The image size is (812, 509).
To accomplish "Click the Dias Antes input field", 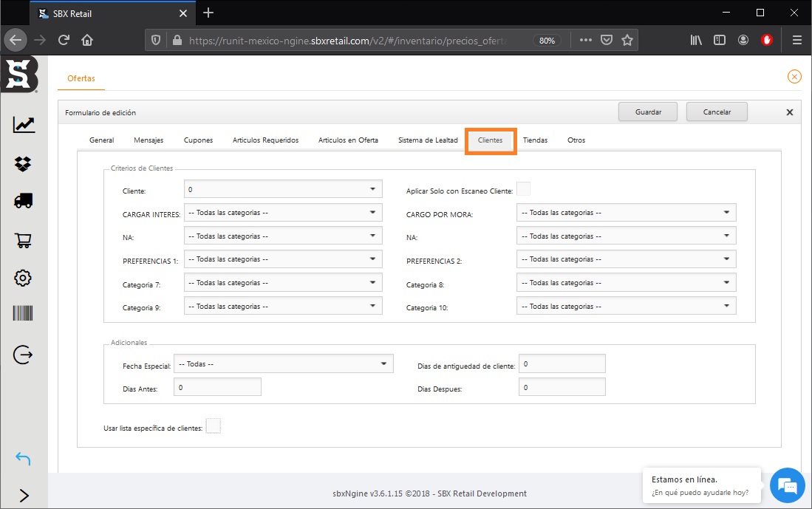I will (217, 387).
